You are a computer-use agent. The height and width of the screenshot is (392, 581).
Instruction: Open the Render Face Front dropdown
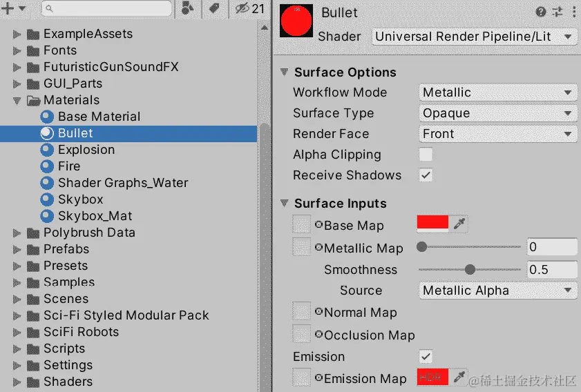pos(497,134)
